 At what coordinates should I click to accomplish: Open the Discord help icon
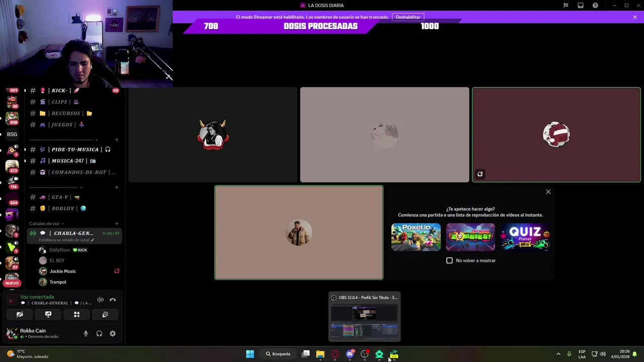(595, 6)
